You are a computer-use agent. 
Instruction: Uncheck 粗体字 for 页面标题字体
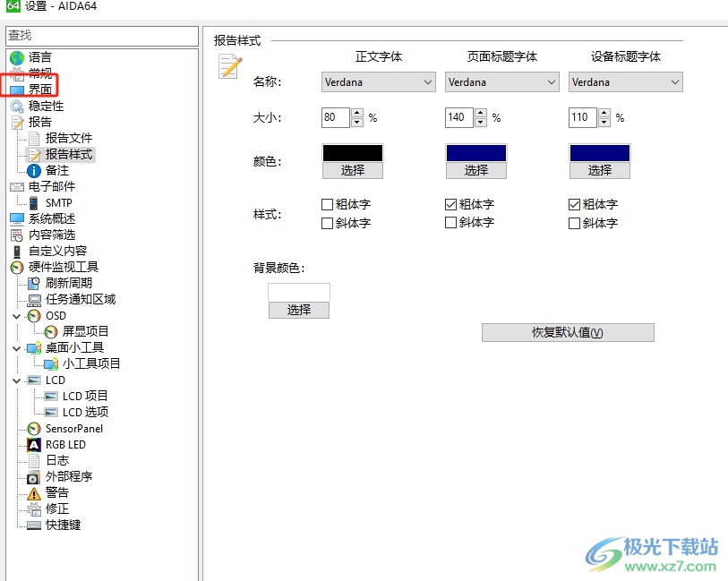450,205
